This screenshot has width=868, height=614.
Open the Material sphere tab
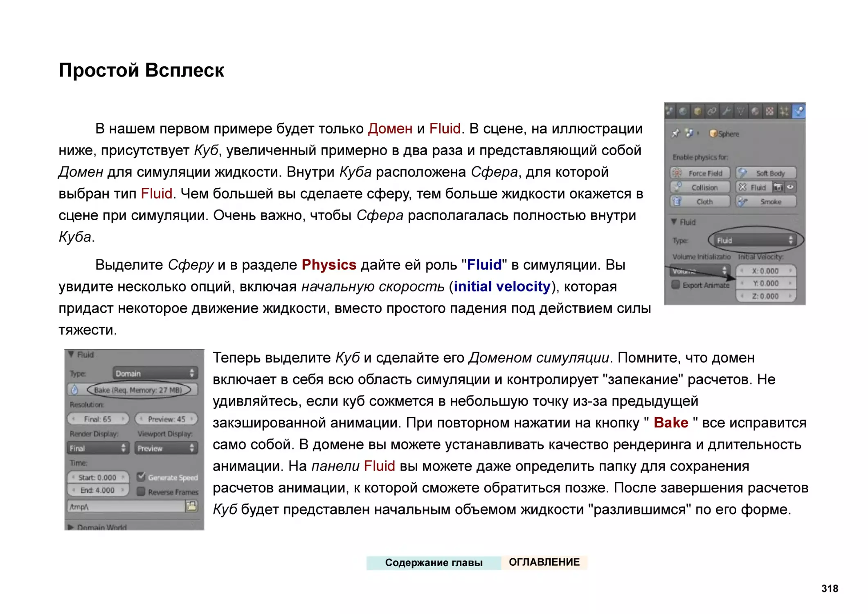pyautogui.click(x=755, y=111)
